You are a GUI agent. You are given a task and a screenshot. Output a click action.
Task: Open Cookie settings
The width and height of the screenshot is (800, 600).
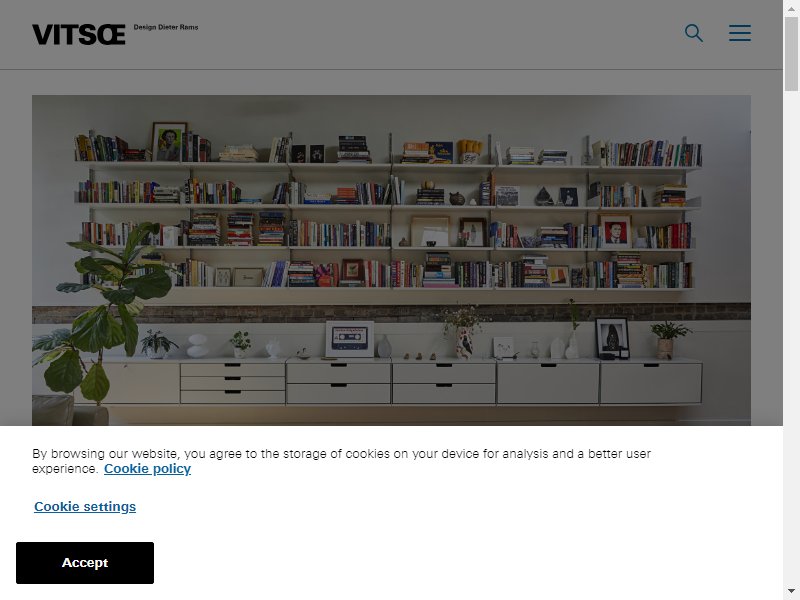[x=85, y=507]
